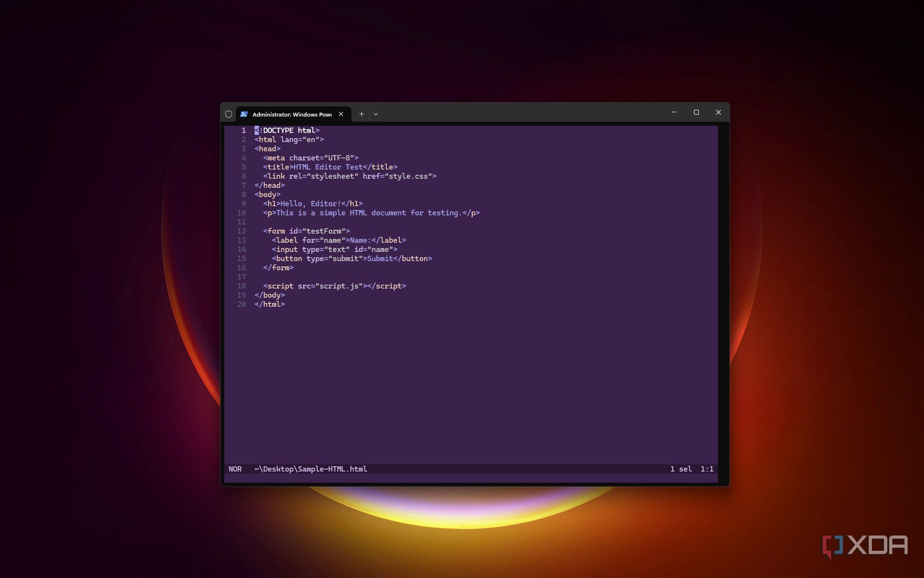Click the h1 Hello, Editor! line
The width and height of the screenshot is (924, 578).
(x=313, y=204)
